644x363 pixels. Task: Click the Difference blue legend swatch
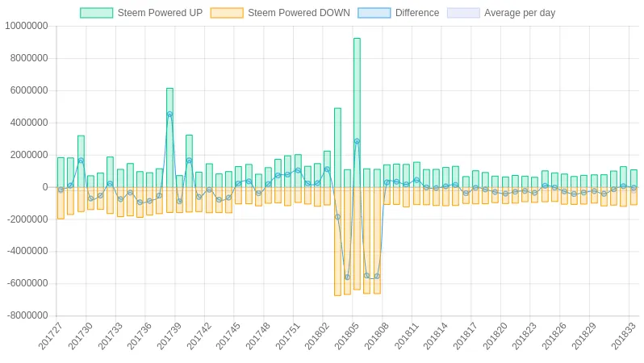374,13
